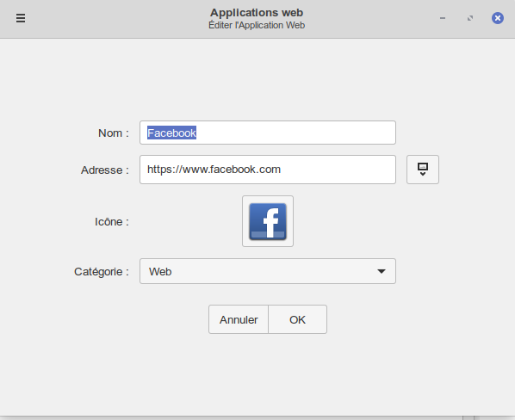This screenshot has width=515, height=420.
Task: Click the Facebook icon chooser button
Action: click(268, 221)
